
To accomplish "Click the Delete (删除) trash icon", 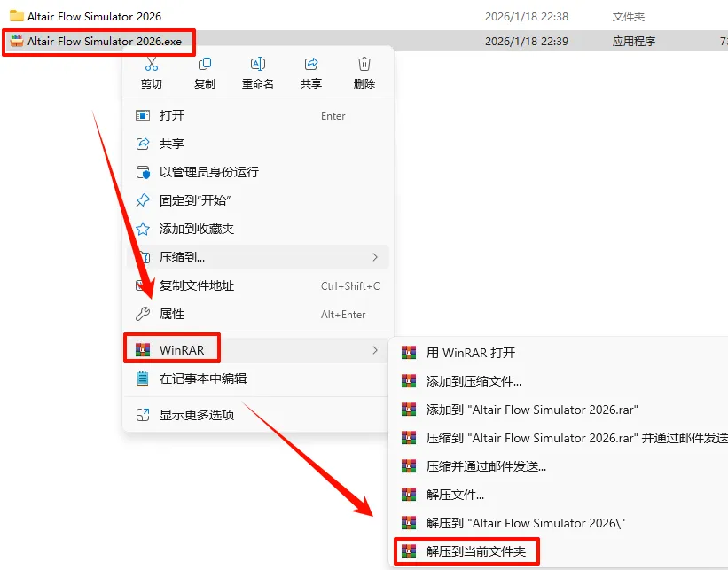I will (364, 64).
